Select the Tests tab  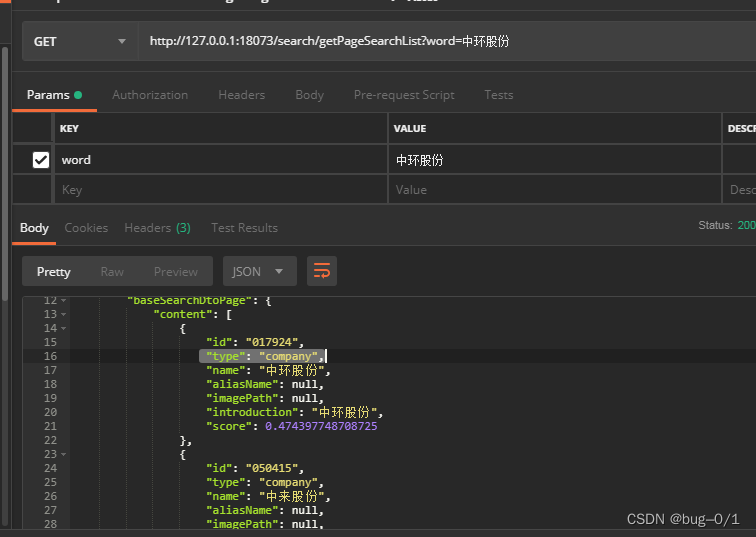point(498,95)
